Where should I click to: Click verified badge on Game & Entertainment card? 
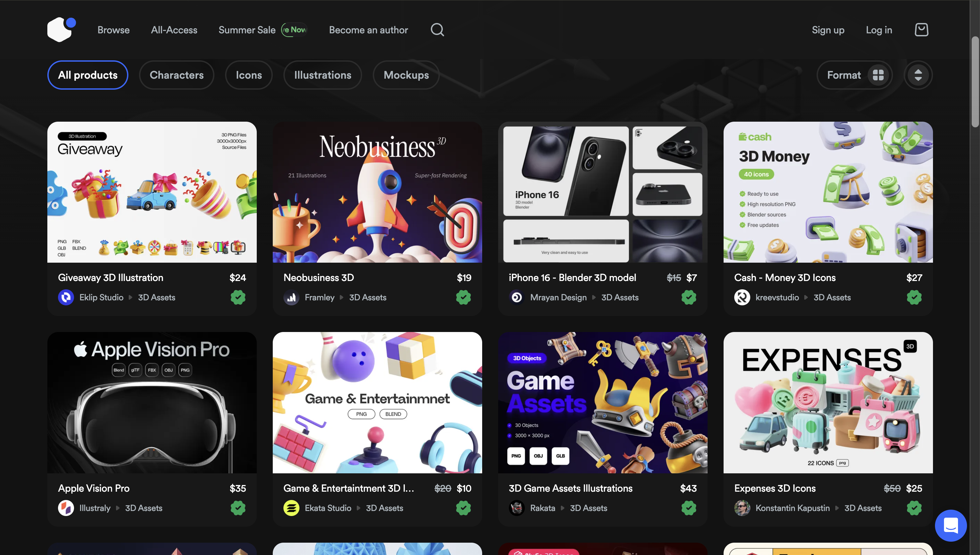point(463,508)
